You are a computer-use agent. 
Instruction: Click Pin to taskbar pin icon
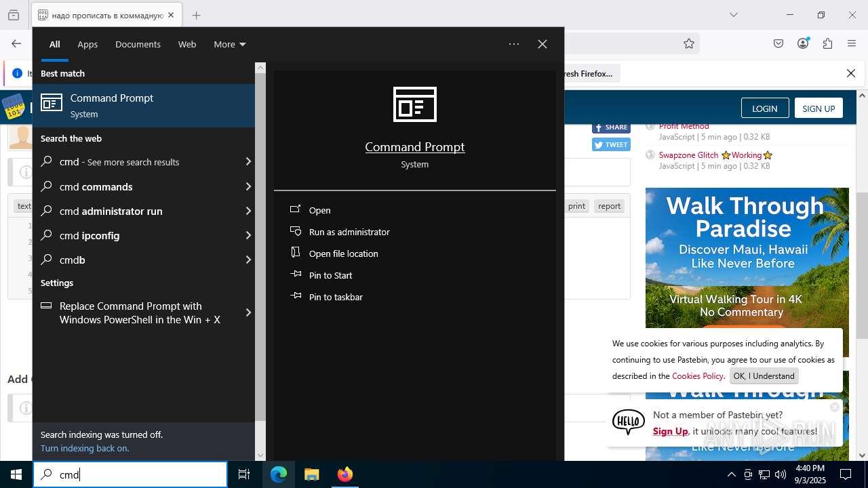click(x=296, y=296)
